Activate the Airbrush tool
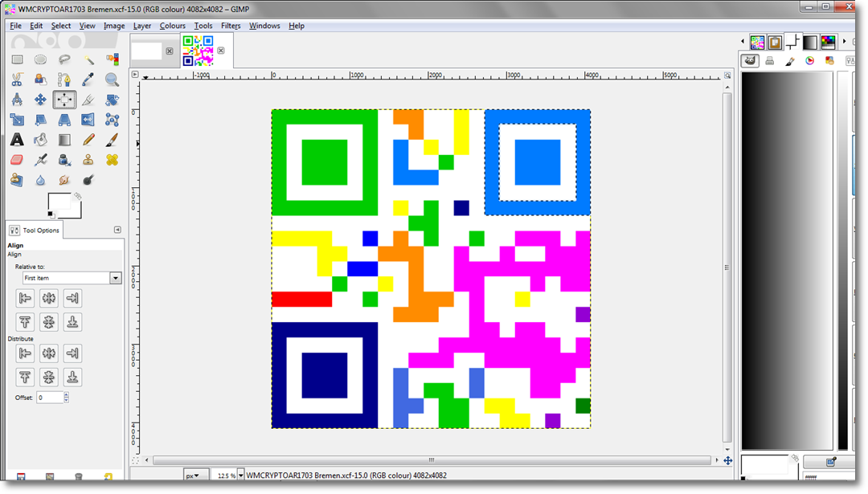868x494 pixels. point(40,160)
